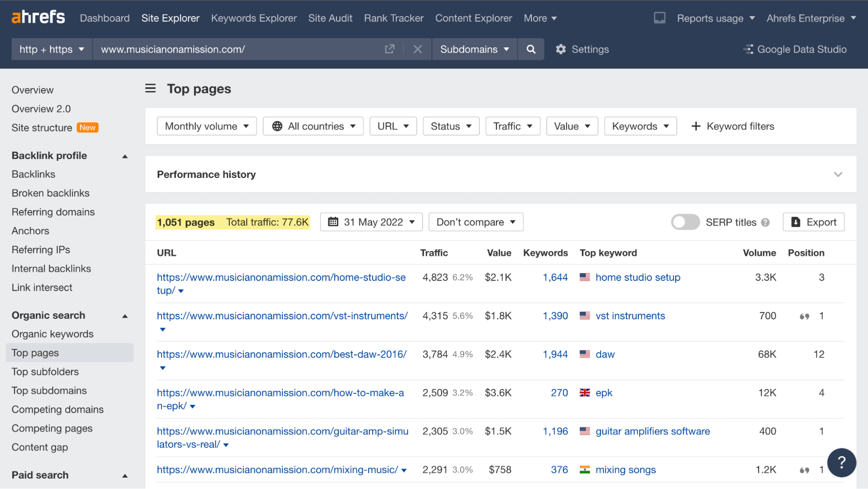Open Site structure in sidebar
The height and width of the screenshot is (489, 868).
pyautogui.click(x=42, y=128)
